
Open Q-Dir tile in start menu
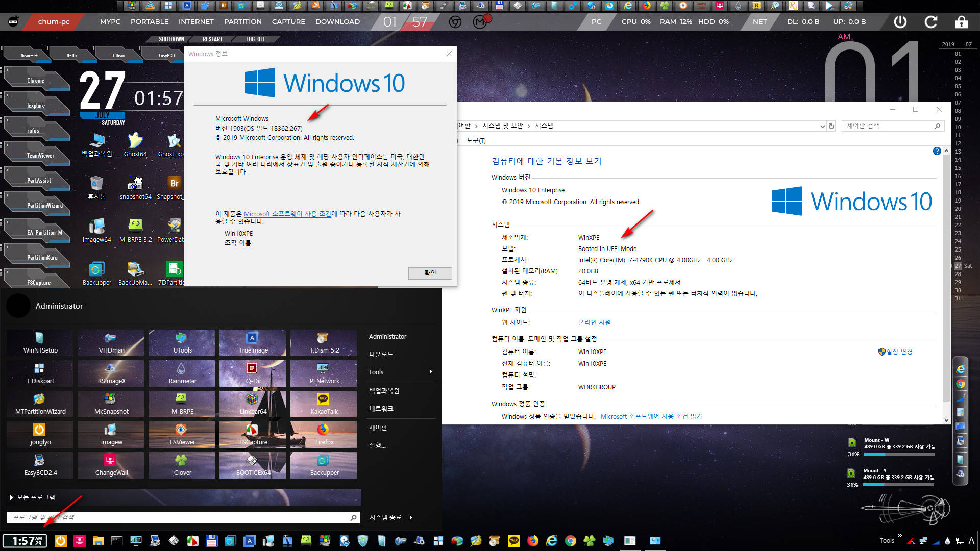coord(253,373)
